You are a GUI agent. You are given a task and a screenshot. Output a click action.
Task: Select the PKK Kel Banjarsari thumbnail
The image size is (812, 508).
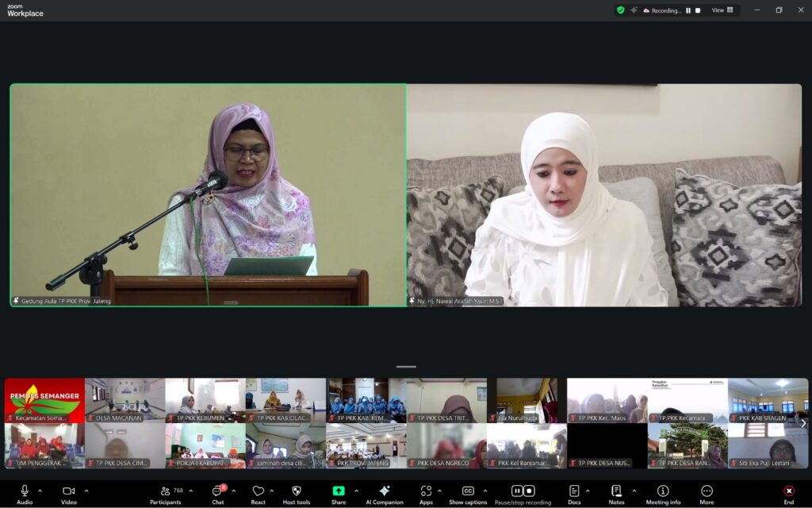tap(527, 446)
